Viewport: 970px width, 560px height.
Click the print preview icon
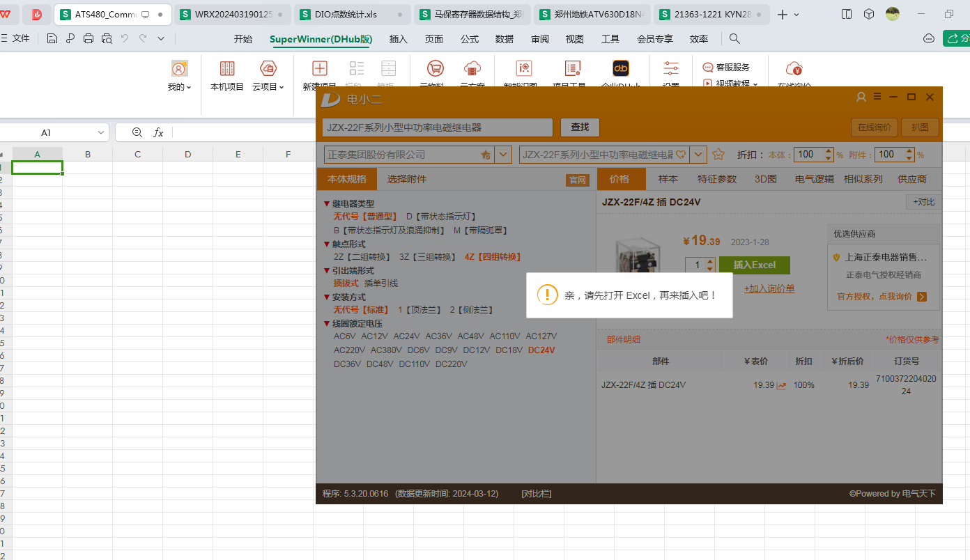(x=107, y=39)
